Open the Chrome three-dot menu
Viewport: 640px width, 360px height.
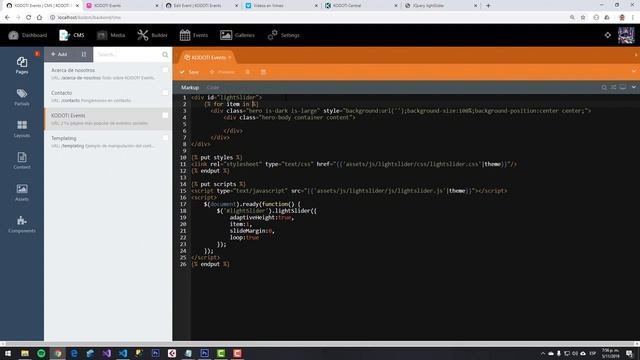[633, 18]
